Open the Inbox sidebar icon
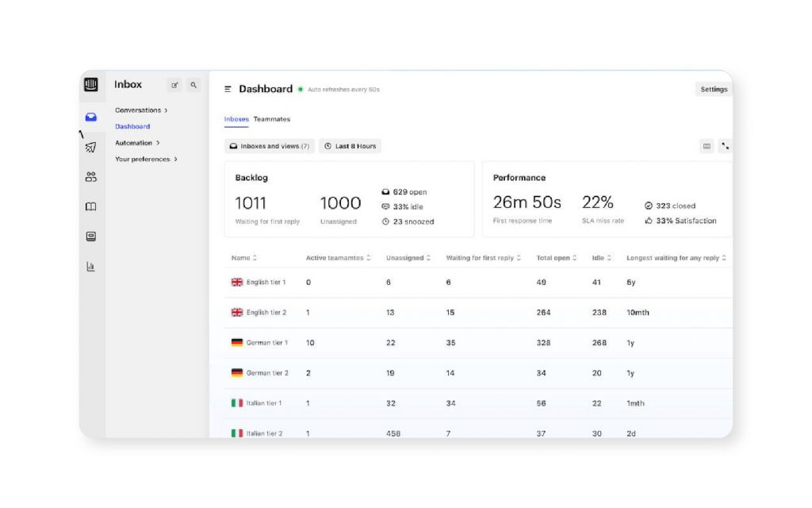 [90, 117]
